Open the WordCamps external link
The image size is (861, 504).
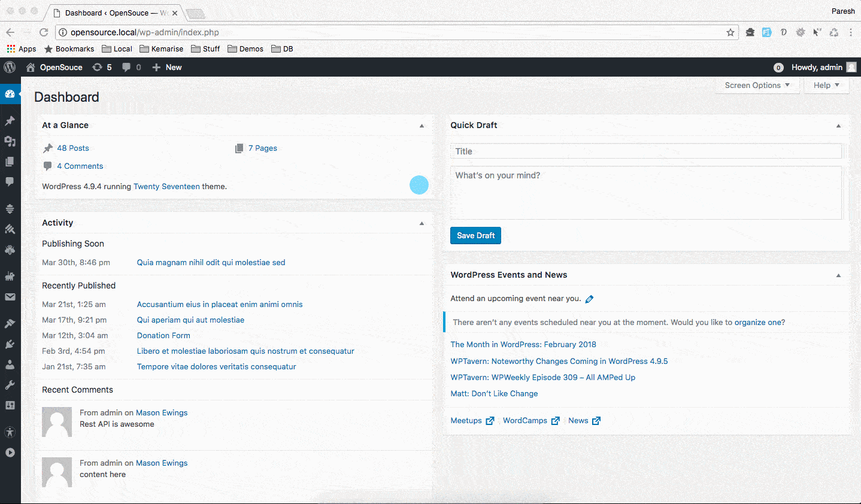click(x=531, y=421)
